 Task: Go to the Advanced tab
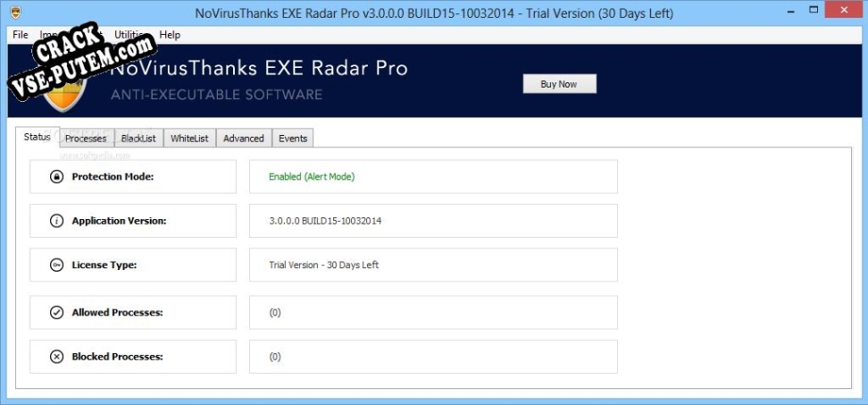pyautogui.click(x=244, y=139)
